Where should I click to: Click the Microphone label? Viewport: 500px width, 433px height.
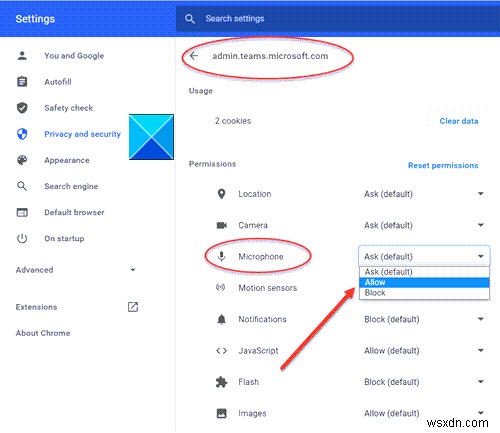coord(261,257)
